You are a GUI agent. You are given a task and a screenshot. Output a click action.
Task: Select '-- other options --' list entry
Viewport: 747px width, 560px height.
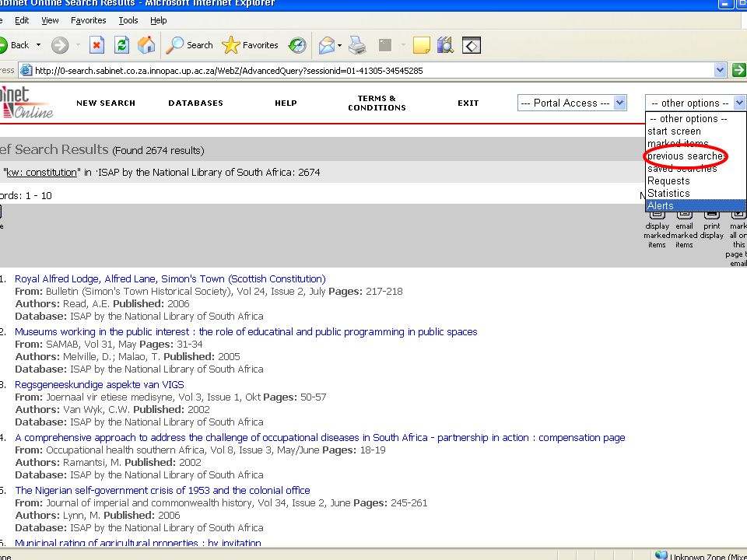click(696, 118)
